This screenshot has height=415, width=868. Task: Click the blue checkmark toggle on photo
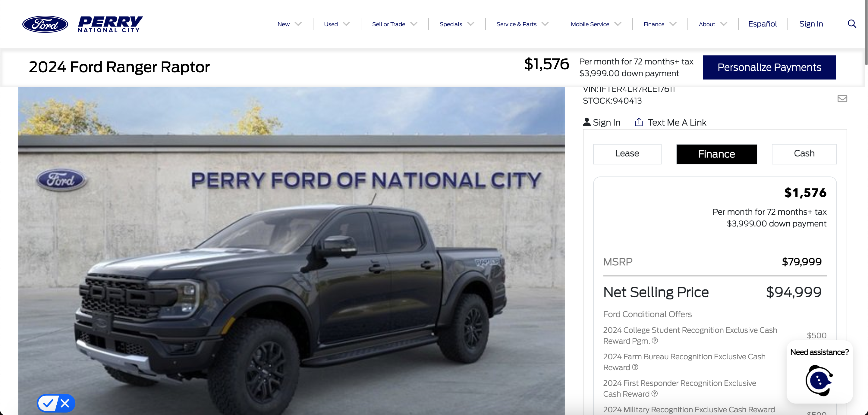tap(48, 403)
